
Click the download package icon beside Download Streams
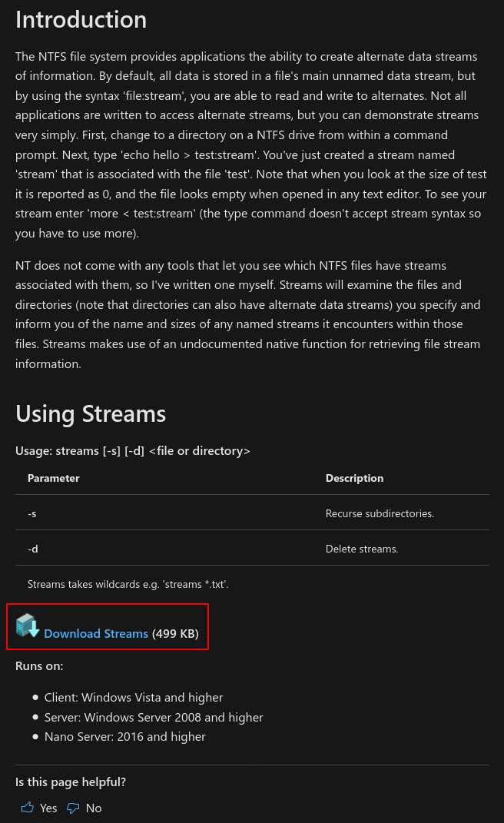pyautogui.click(x=28, y=626)
